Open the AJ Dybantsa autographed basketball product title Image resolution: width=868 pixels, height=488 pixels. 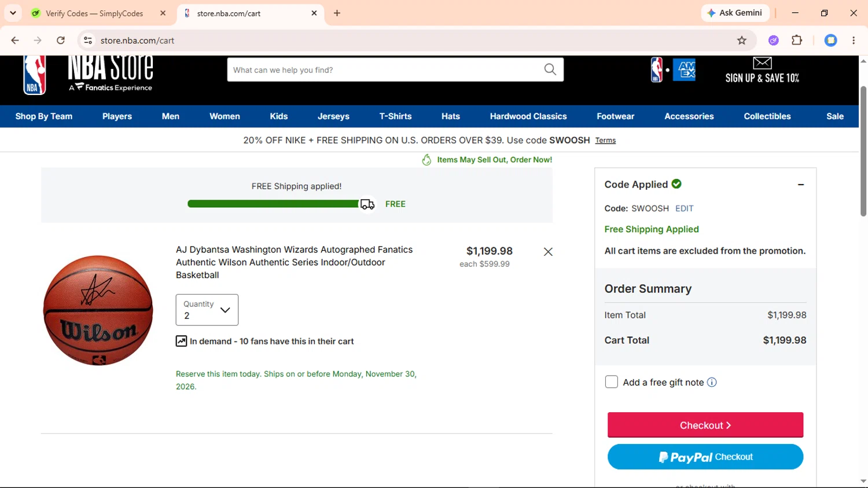[x=295, y=262]
